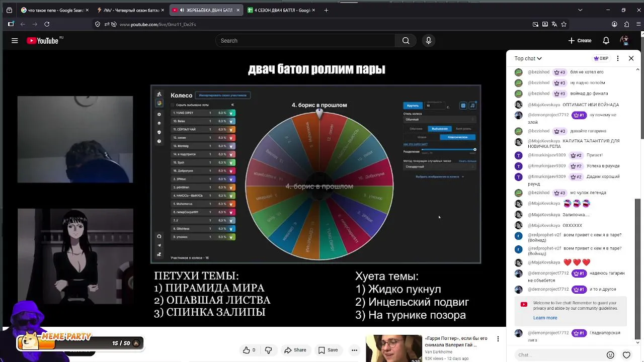Open new browser tab
644x362 pixels.
pos(326,10)
